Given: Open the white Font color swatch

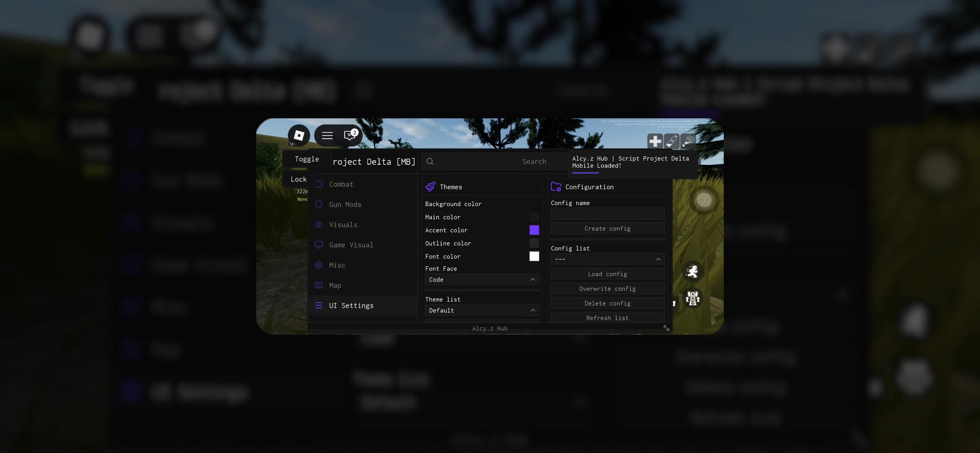Looking at the screenshot, I should click(534, 256).
